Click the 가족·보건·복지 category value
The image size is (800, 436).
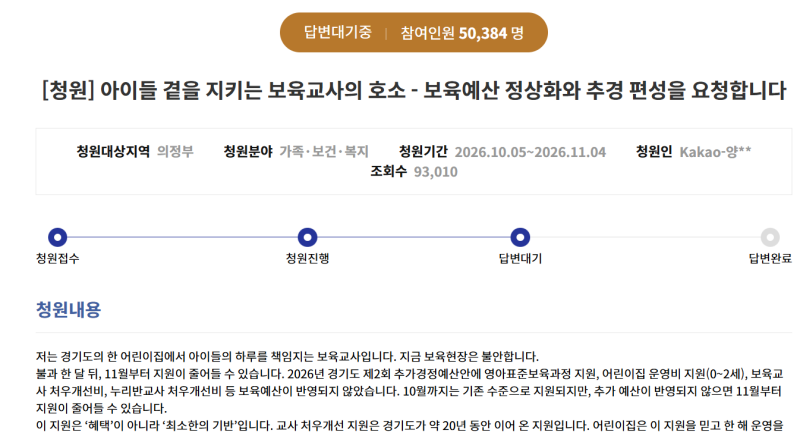pos(324,151)
